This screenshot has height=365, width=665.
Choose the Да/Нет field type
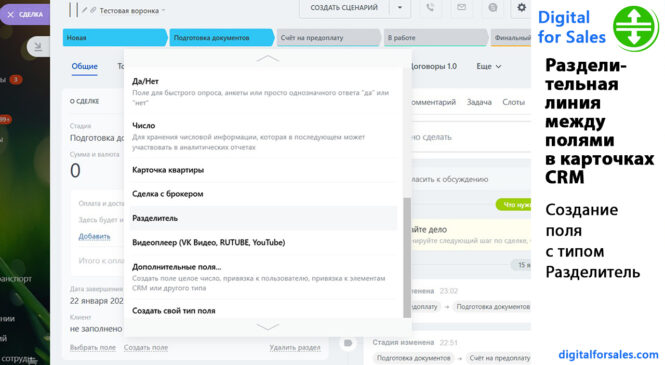tap(263, 92)
